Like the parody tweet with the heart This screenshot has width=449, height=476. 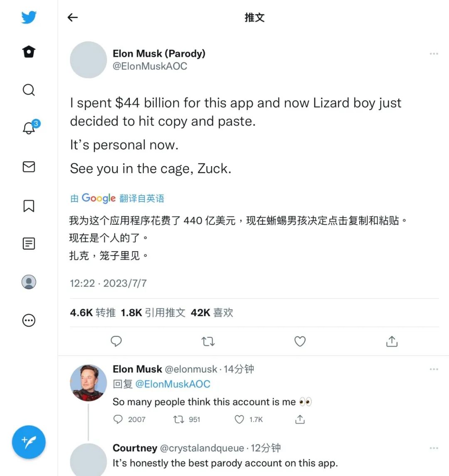click(x=300, y=341)
